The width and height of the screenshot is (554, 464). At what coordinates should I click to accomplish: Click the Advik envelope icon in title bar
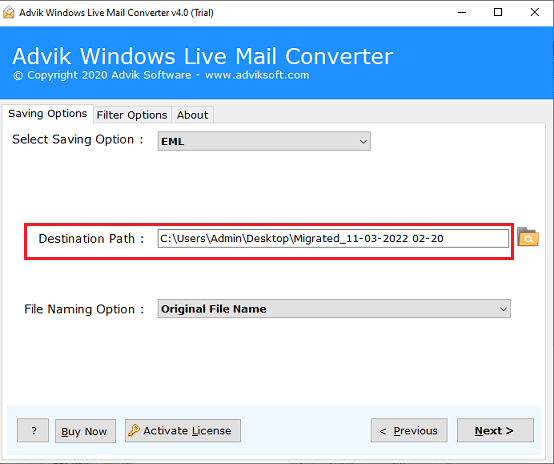(8, 12)
